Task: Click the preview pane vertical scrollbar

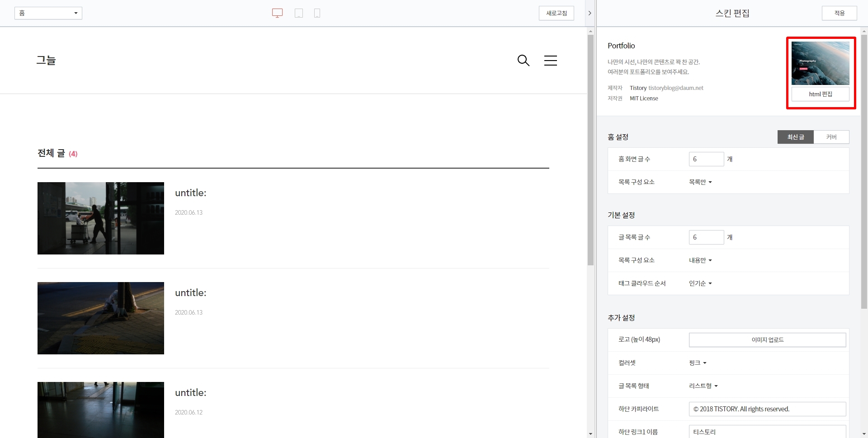Action: click(590, 150)
